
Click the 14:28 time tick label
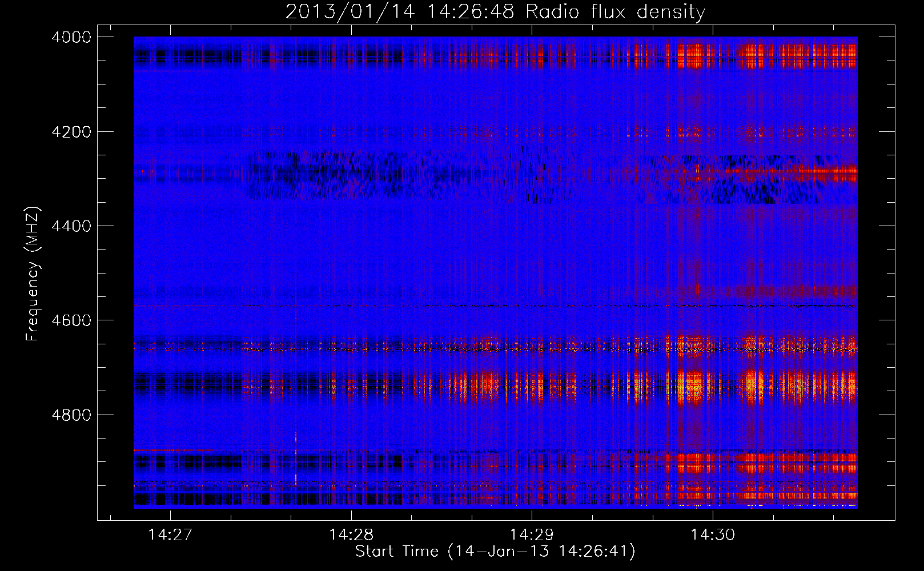(x=351, y=534)
